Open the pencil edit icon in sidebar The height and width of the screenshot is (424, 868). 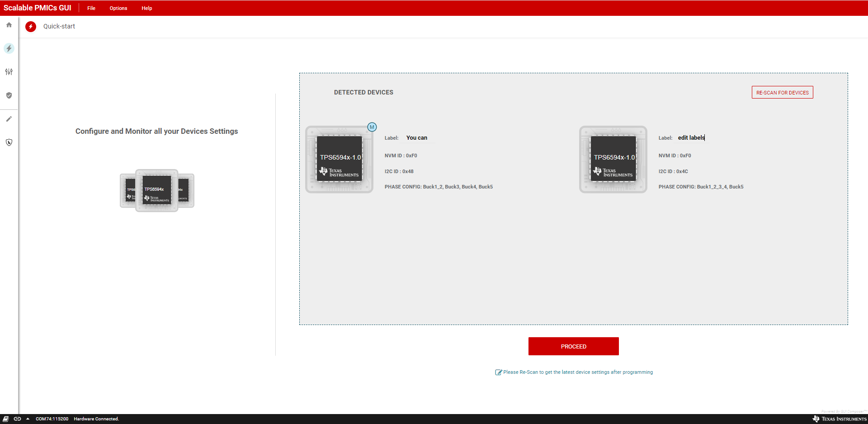pyautogui.click(x=9, y=119)
